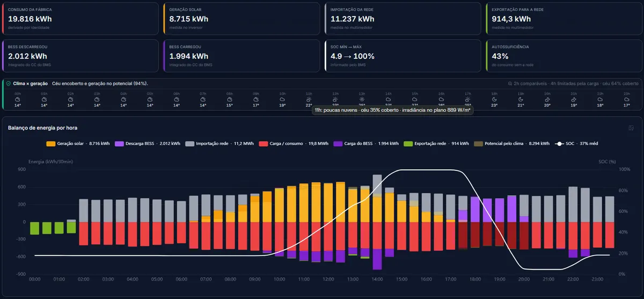Click the '23:00' x-axis label
The height and width of the screenshot is (299, 644).
click(x=598, y=279)
